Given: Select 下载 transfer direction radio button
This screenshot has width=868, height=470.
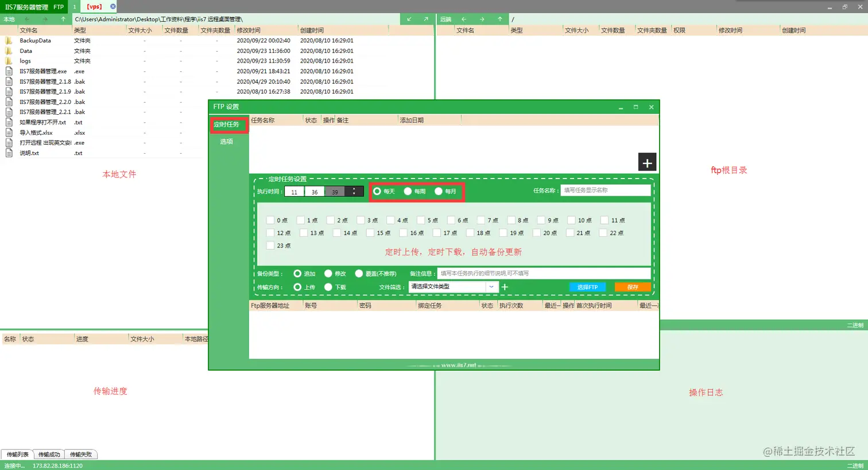Looking at the screenshot, I should (x=328, y=287).
